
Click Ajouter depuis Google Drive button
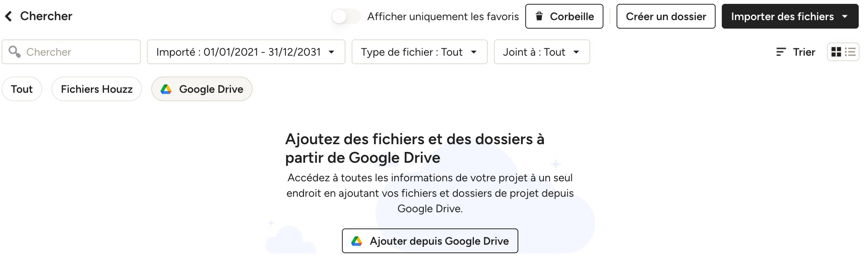(x=430, y=241)
